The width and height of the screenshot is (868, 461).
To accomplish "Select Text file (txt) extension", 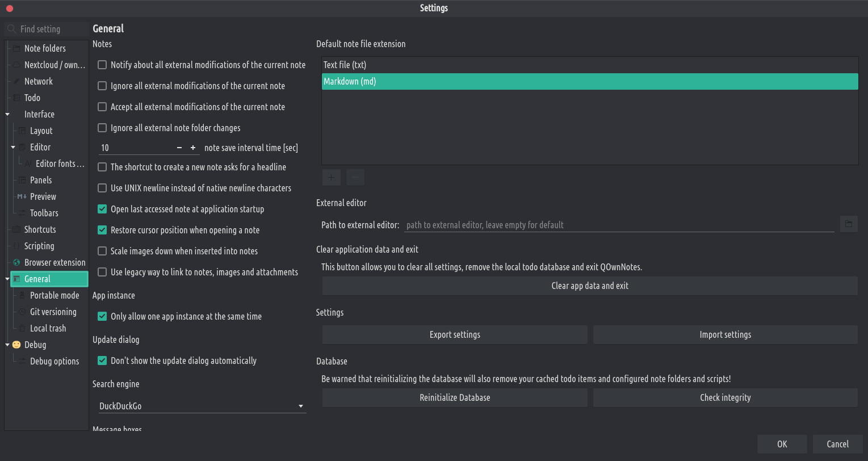I will click(345, 65).
